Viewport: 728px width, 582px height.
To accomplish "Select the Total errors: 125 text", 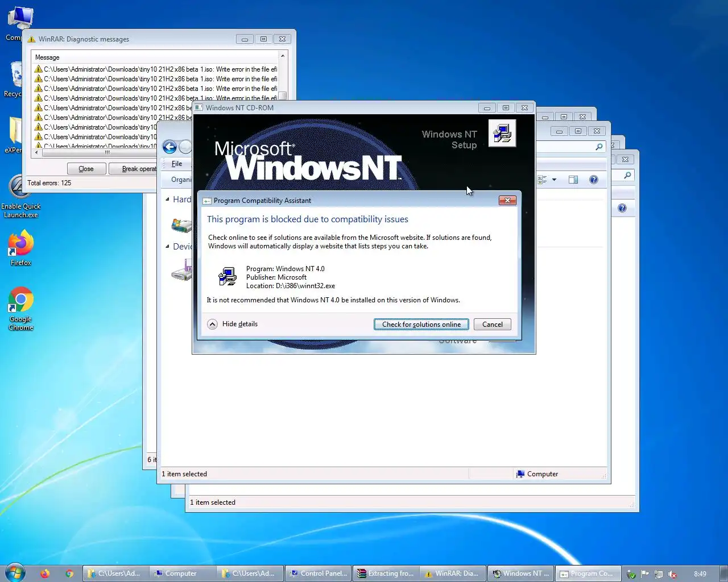I will click(x=49, y=183).
